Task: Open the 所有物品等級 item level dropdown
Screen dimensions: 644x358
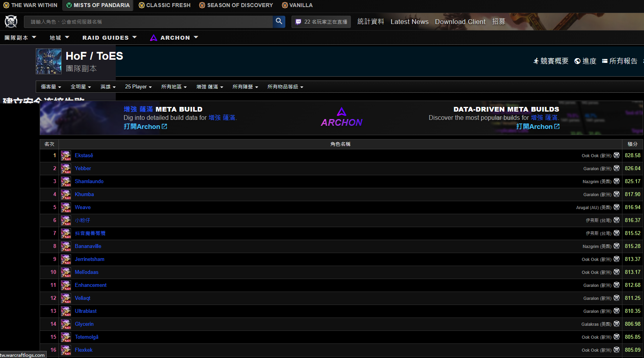Action: pyautogui.click(x=285, y=87)
